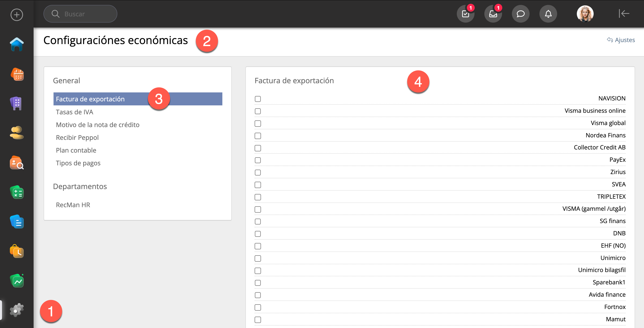This screenshot has height=328, width=644.
Task: Check the TRIPLETEX export option
Action: tap(258, 197)
